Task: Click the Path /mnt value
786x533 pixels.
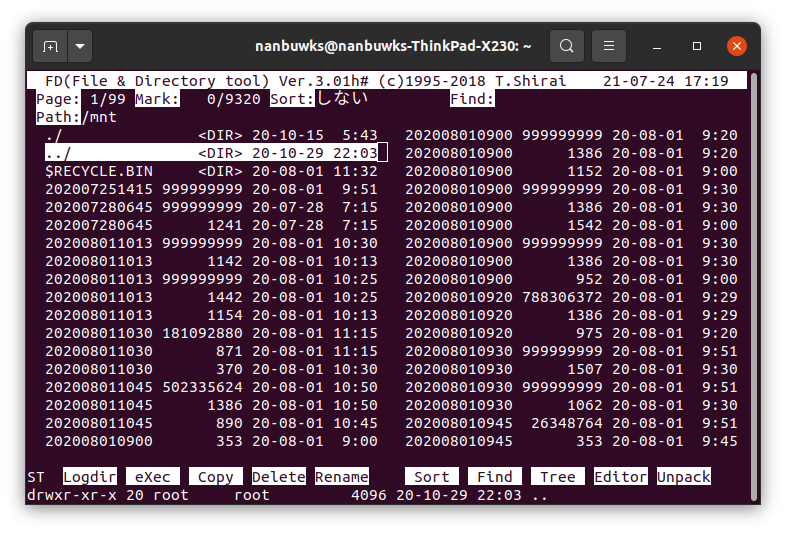Action: 99,117
